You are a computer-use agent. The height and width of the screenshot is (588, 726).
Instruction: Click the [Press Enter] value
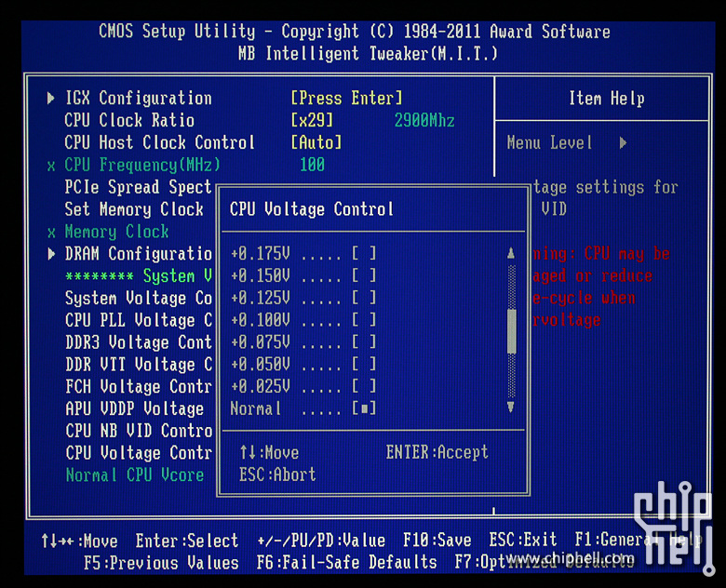[x=347, y=98]
